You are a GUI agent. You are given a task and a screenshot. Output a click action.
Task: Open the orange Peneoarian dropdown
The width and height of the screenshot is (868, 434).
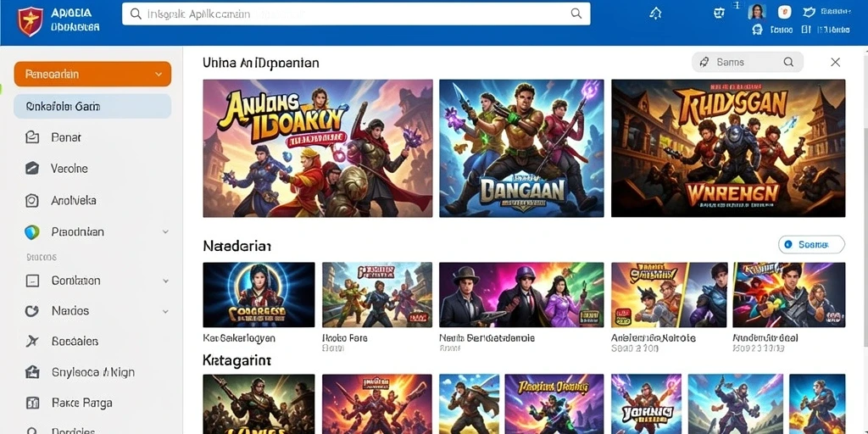point(92,75)
